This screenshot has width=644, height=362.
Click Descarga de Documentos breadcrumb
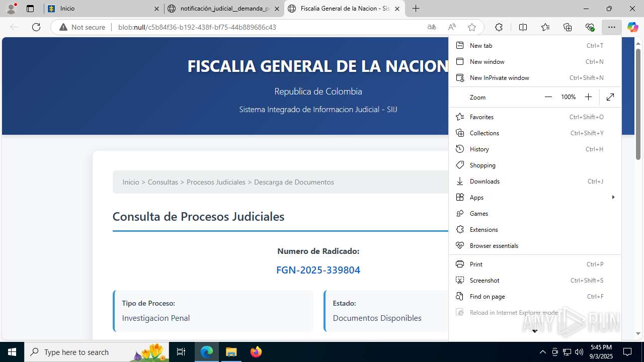294,182
